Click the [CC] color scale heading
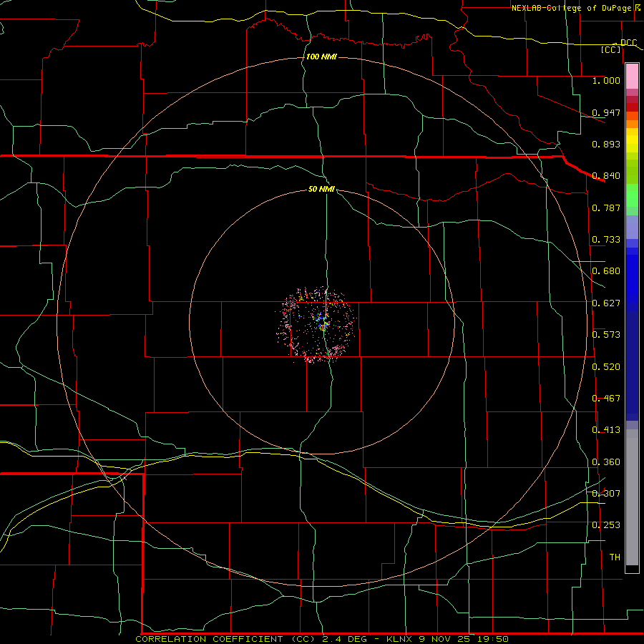Screen dimensions: 644x644 point(611,49)
